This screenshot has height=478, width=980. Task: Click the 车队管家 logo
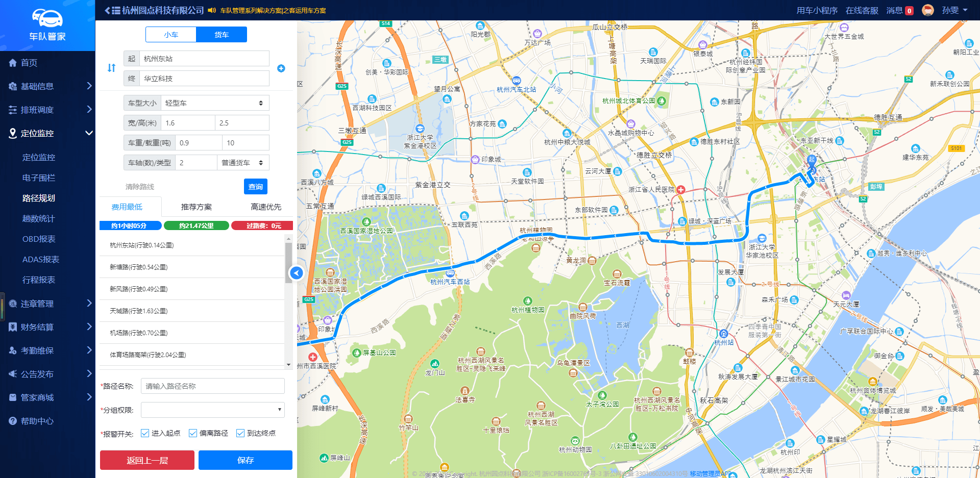[x=47, y=24]
